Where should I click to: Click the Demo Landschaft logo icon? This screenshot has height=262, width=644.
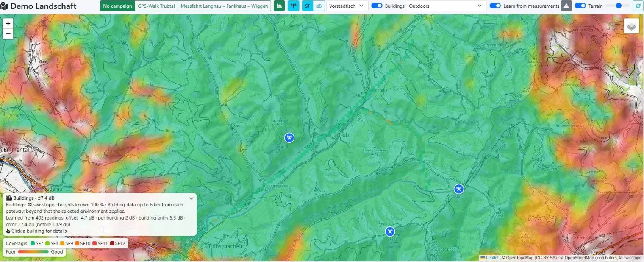4,6
